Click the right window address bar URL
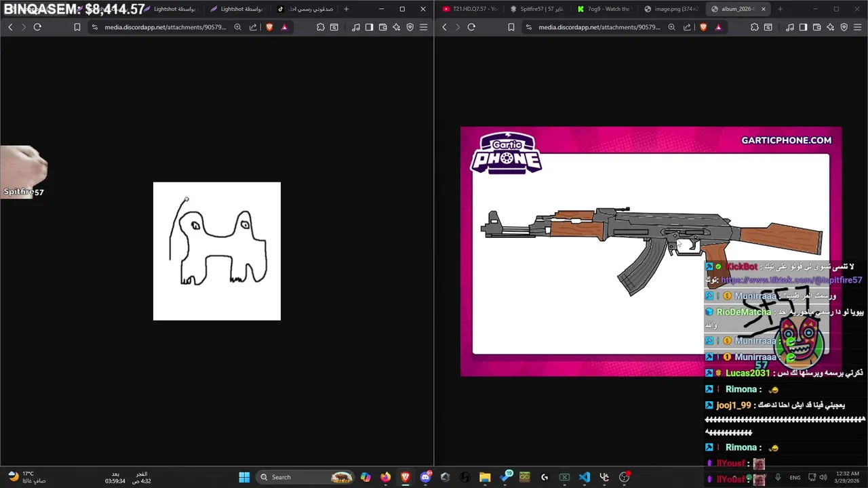The image size is (868, 488). (x=599, y=27)
